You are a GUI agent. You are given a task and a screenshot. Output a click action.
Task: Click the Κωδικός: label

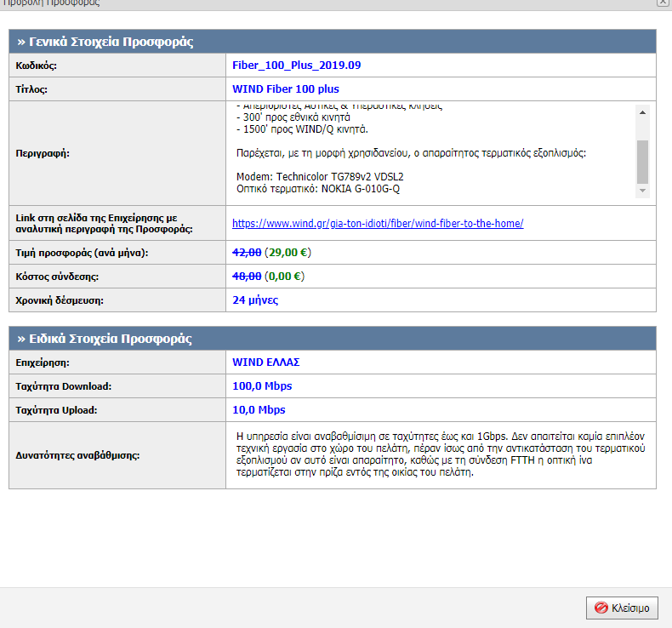[x=37, y=66]
